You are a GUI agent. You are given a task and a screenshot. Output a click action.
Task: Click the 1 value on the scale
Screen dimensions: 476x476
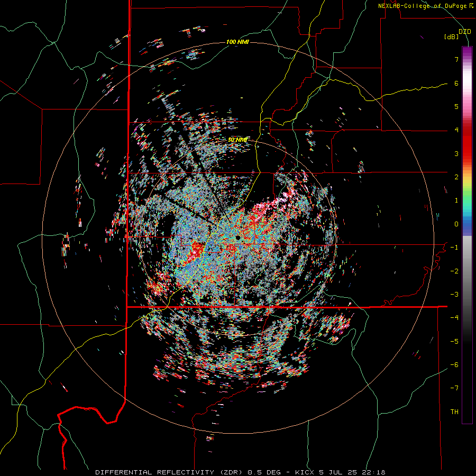coord(456,200)
